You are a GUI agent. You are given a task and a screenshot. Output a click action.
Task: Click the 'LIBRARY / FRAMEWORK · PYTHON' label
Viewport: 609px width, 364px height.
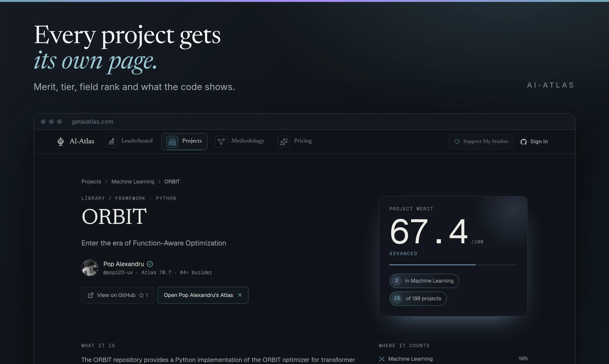click(x=129, y=198)
